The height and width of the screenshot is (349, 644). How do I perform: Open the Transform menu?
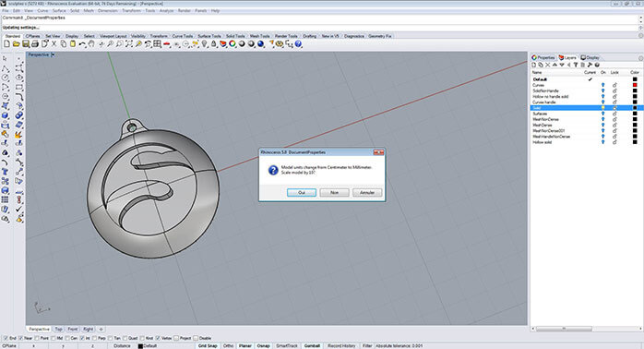click(131, 11)
